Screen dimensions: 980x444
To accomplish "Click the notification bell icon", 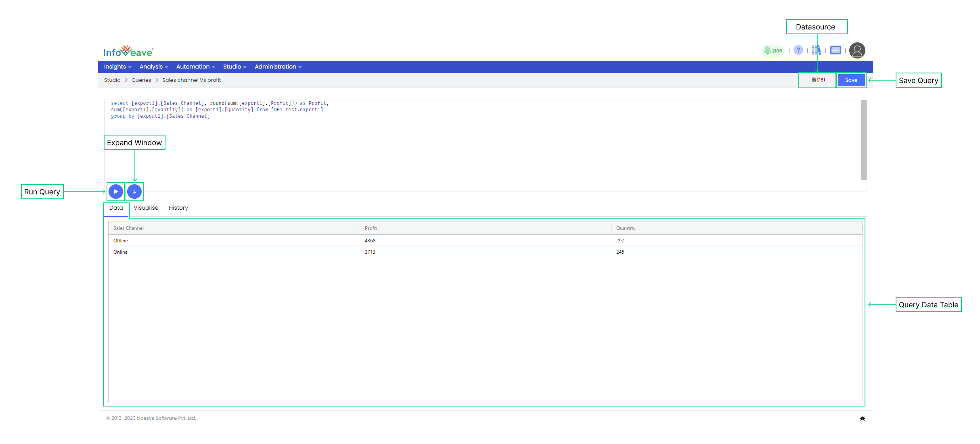I will pos(767,50).
